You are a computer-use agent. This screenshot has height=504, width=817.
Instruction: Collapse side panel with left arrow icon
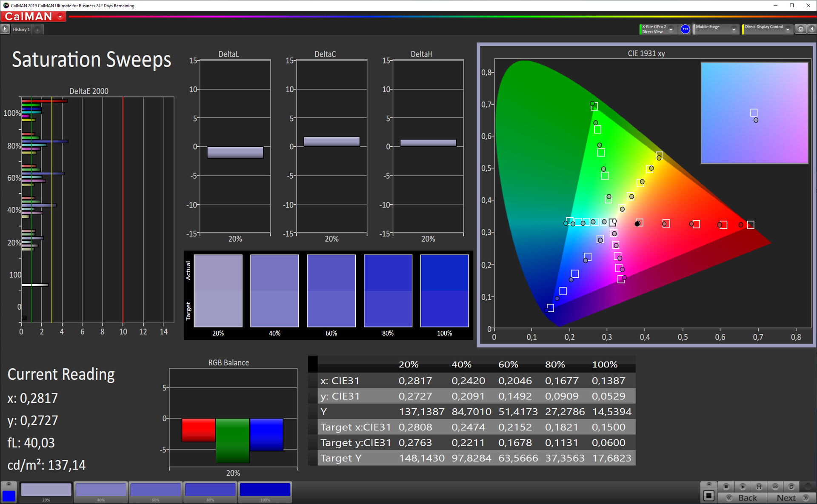(x=812, y=29)
